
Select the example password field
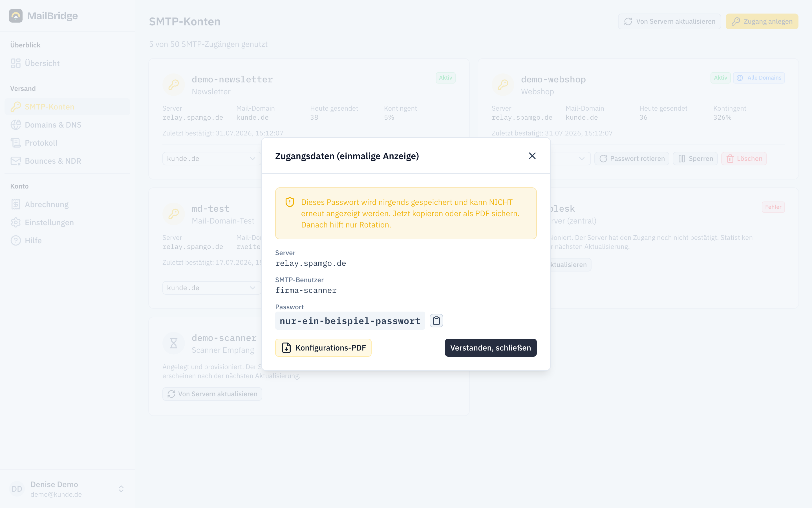click(x=350, y=321)
